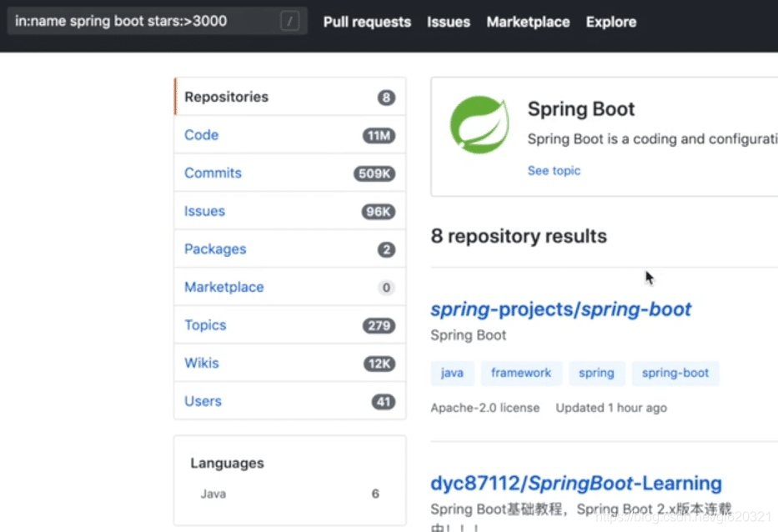
Task: Click the 11M count badge beside Code
Action: [x=379, y=135]
